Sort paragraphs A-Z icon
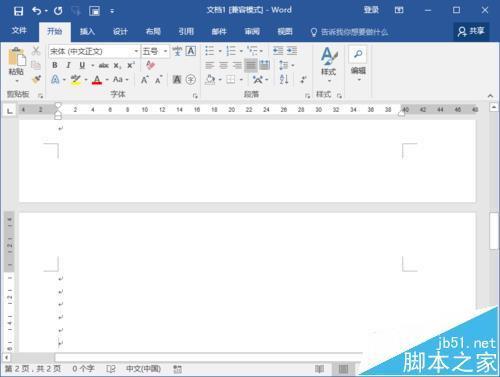 click(284, 79)
